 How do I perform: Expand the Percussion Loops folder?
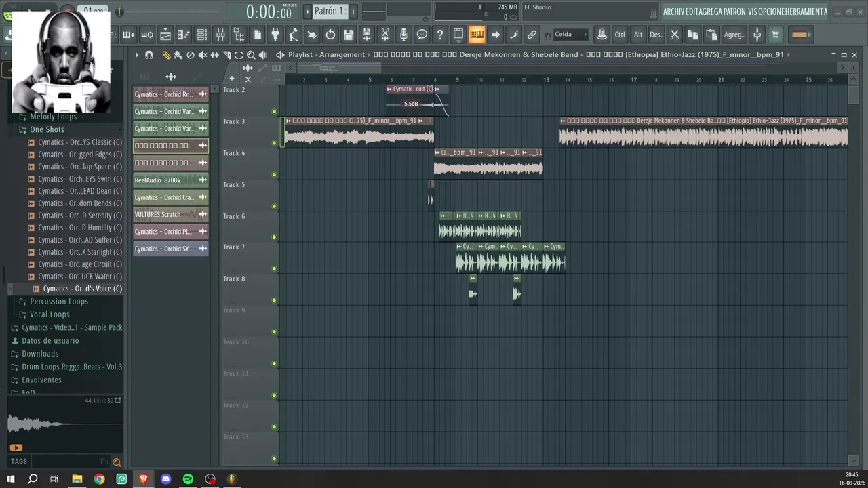click(59, 302)
